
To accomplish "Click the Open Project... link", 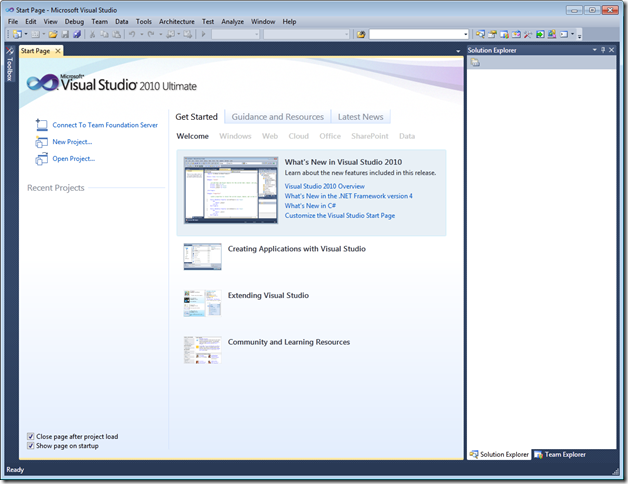I will pos(74,159).
